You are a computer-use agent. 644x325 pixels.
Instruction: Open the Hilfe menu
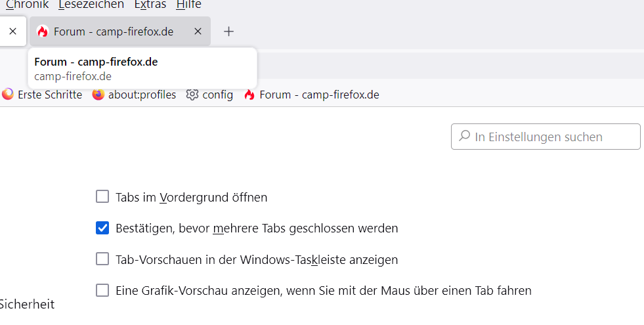point(188,5)
